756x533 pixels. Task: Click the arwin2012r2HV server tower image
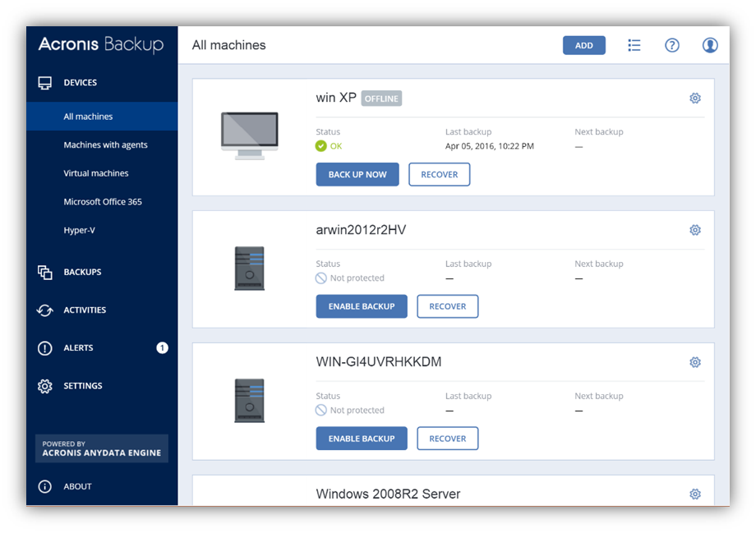point(249,269)
